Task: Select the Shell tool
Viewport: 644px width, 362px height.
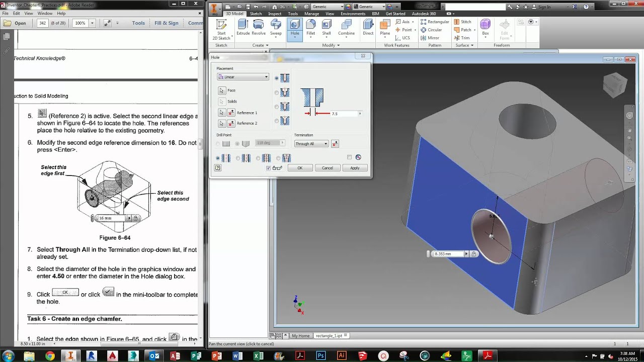Action: 327,28
